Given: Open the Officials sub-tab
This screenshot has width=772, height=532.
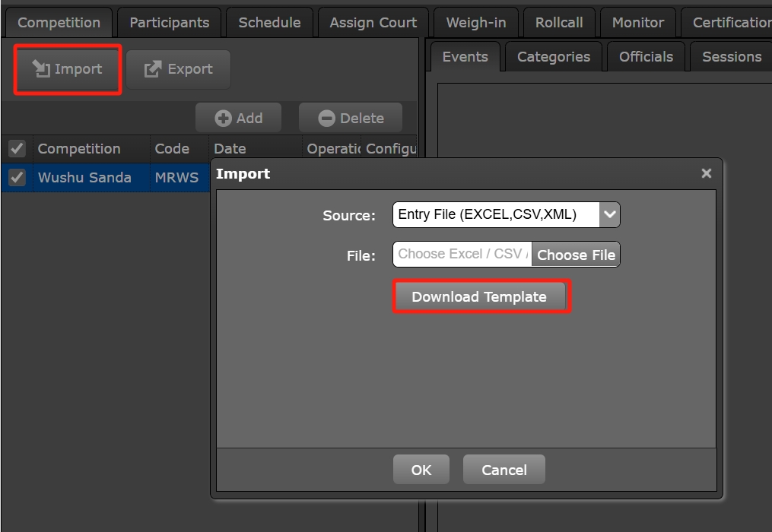Looking at the screenshot, I should [646, 56].
